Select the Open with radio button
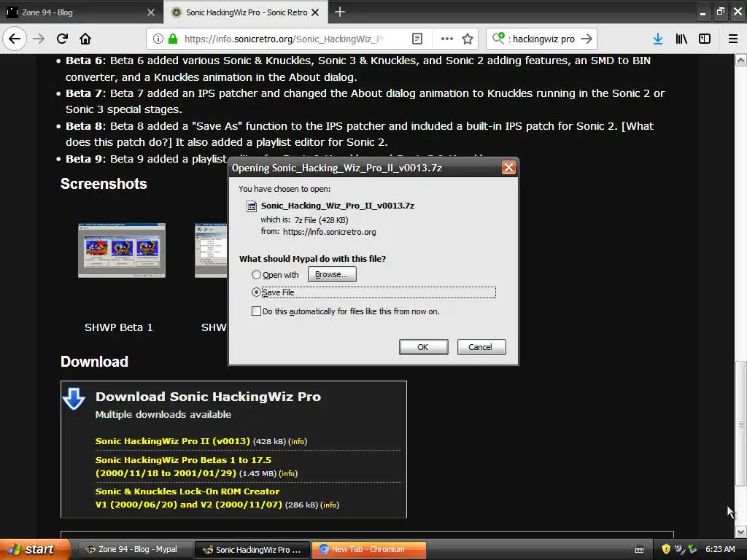The width and height of the screenshot is (747, 560). coord(256,275)
